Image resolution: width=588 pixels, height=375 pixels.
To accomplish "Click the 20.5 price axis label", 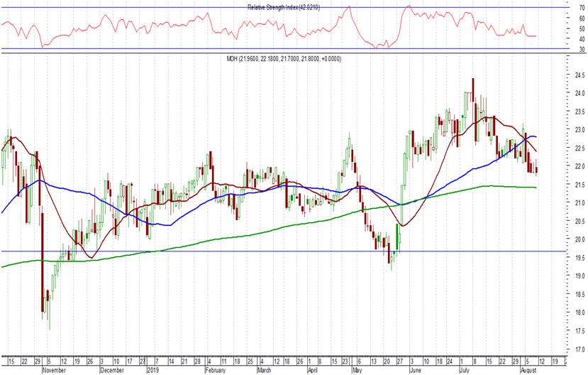I will tap(580, 221).
